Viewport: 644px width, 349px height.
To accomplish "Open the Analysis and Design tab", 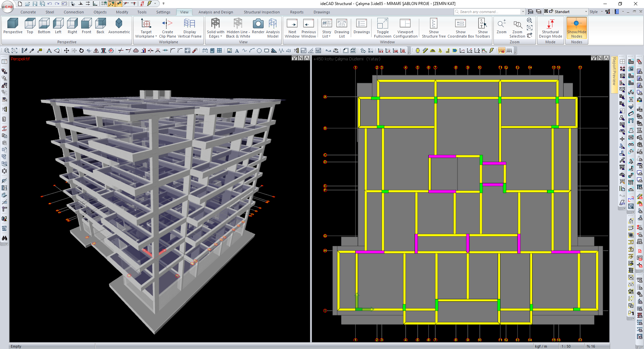I will (215, 12).
